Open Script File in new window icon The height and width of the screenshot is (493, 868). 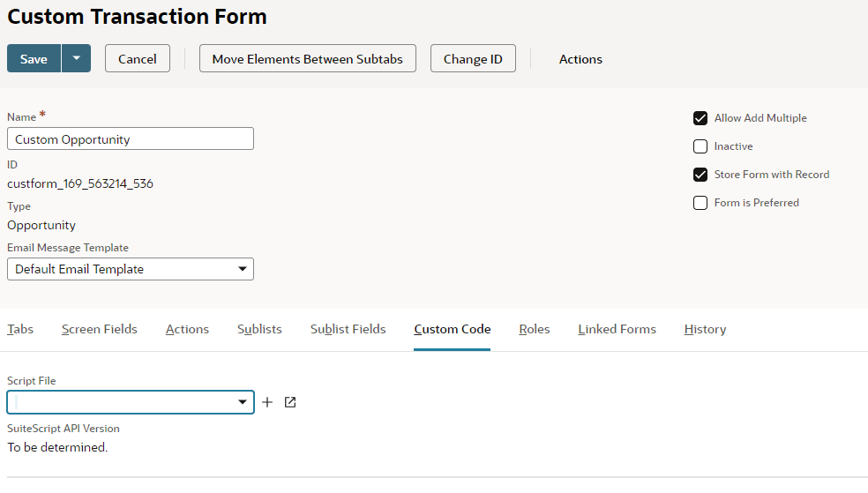(x=290, y=402)
